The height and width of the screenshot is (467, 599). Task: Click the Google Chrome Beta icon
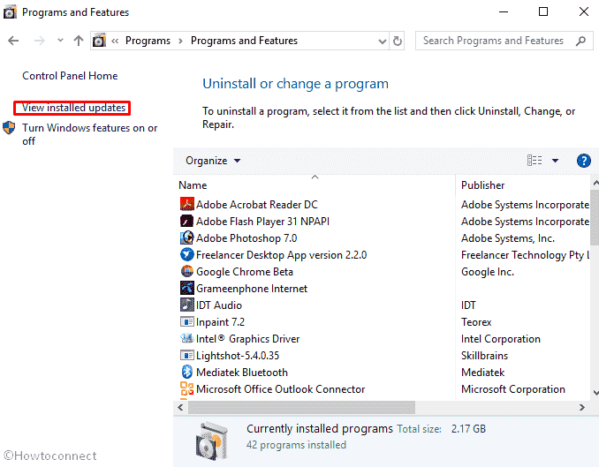click(x=187, y=271)
